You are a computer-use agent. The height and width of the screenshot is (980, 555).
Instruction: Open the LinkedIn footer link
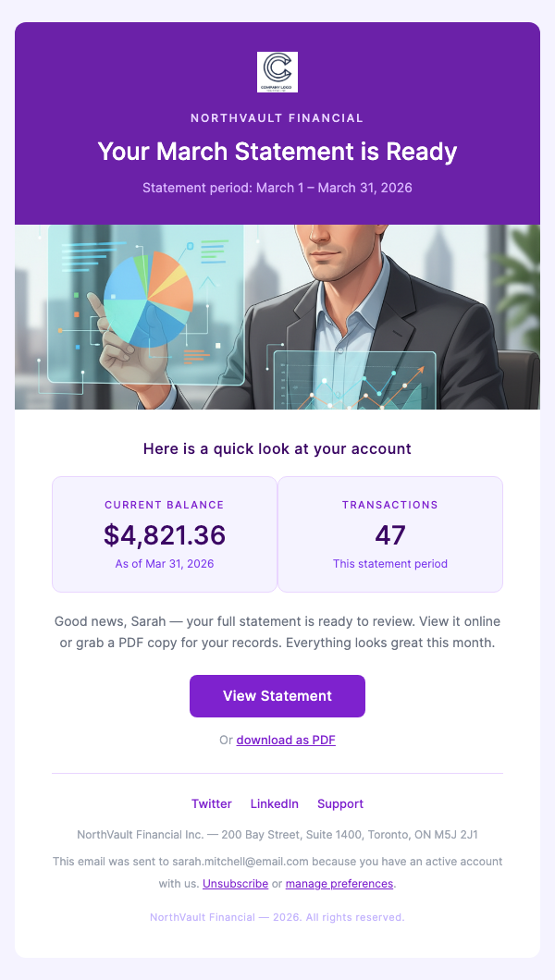tap(274, 803)
